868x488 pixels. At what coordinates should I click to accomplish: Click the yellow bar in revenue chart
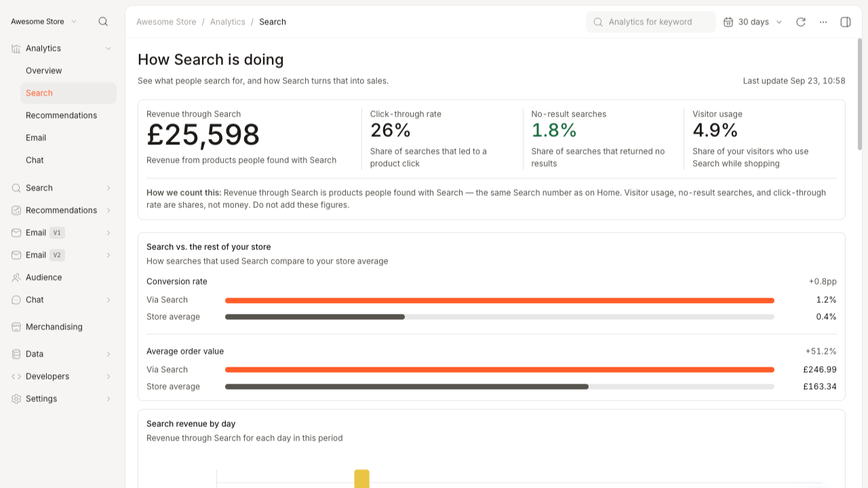362,479
